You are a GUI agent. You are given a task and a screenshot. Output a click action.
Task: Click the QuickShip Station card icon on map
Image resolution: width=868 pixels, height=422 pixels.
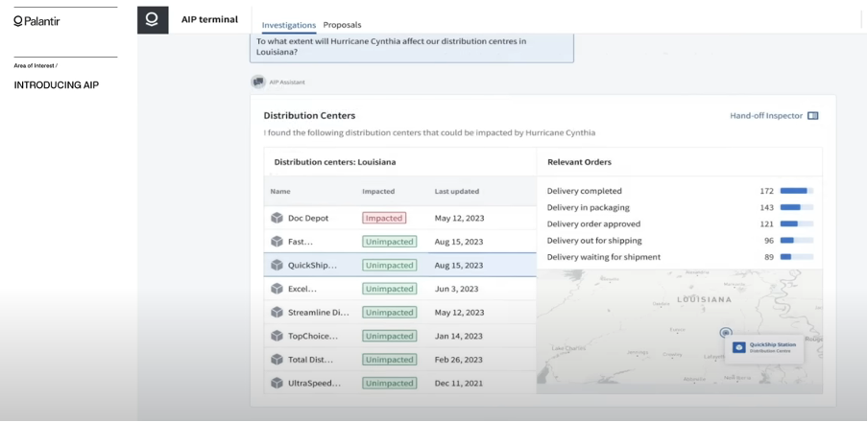[739, 347]
